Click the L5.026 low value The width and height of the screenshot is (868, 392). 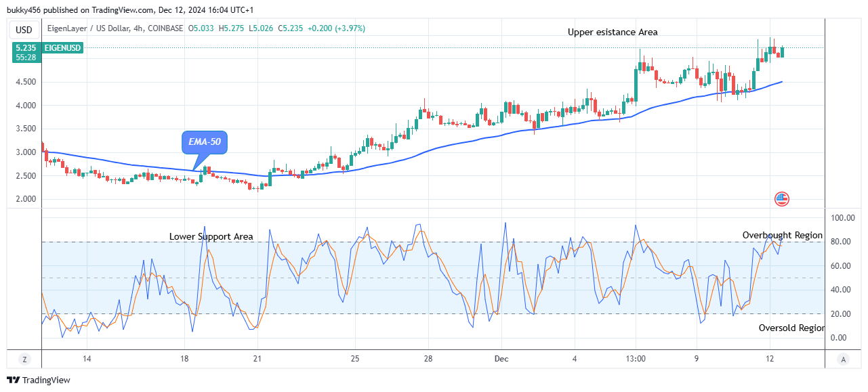(x=262, y=28)
